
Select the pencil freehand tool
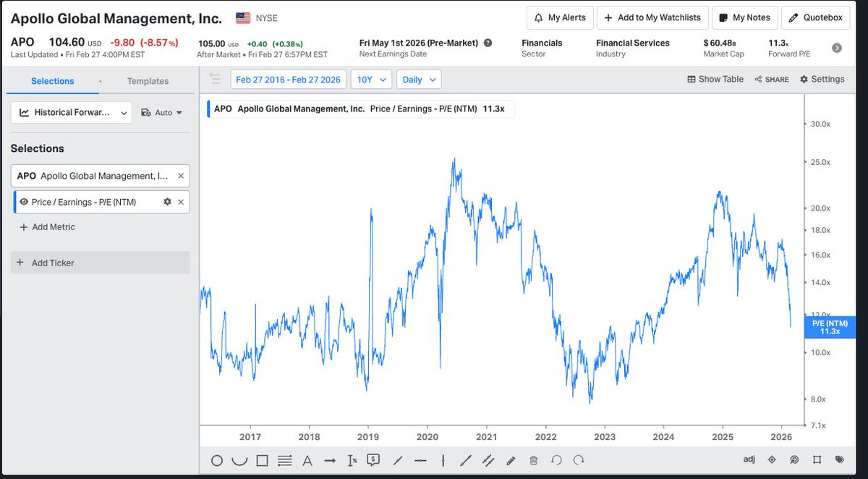[x=511, y=460]
